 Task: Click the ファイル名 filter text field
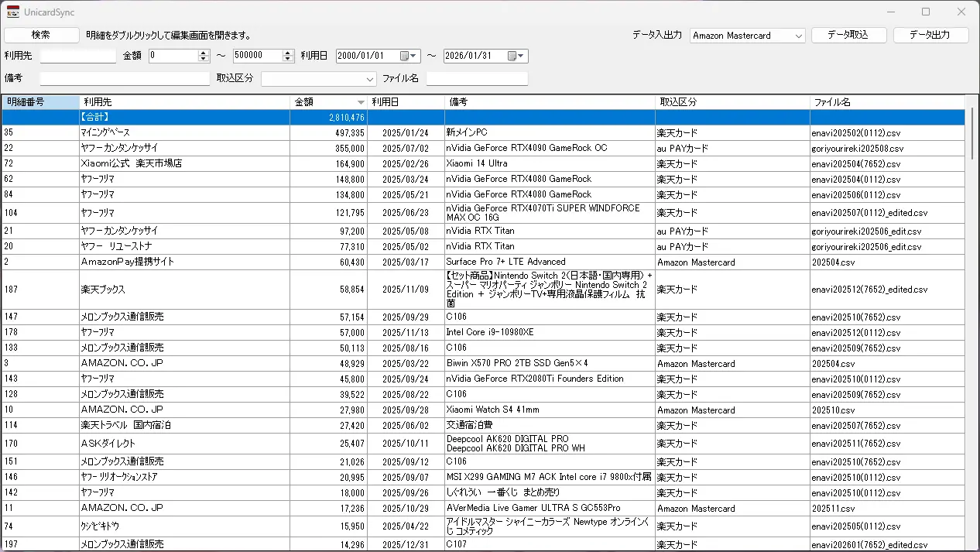click(476, 79)
